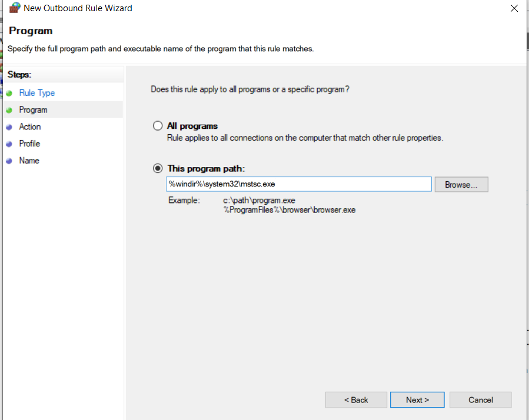Click the green bullet beside Program step

click(x=9, y=110)
